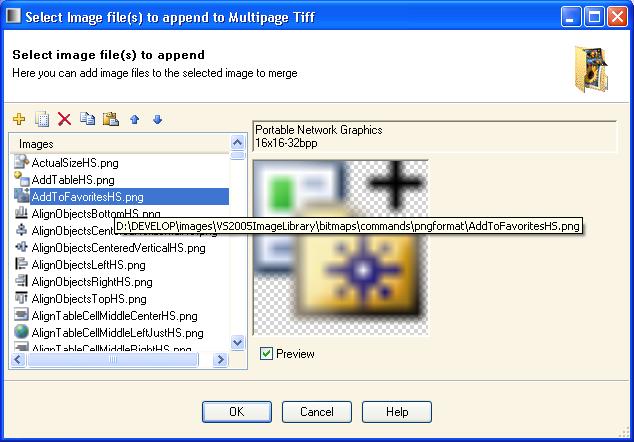Viewport: 634px width, 442px height.
Task: Click the preview image thumbnail
Action: click(340, 247)
